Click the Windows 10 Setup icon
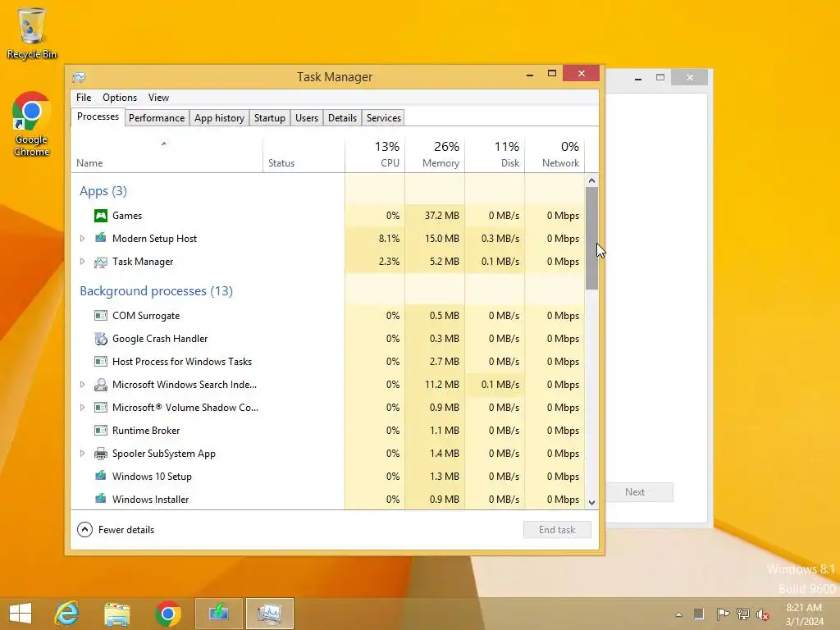Image resolution: width=840 pixels, height=630 pixels. 101,476
